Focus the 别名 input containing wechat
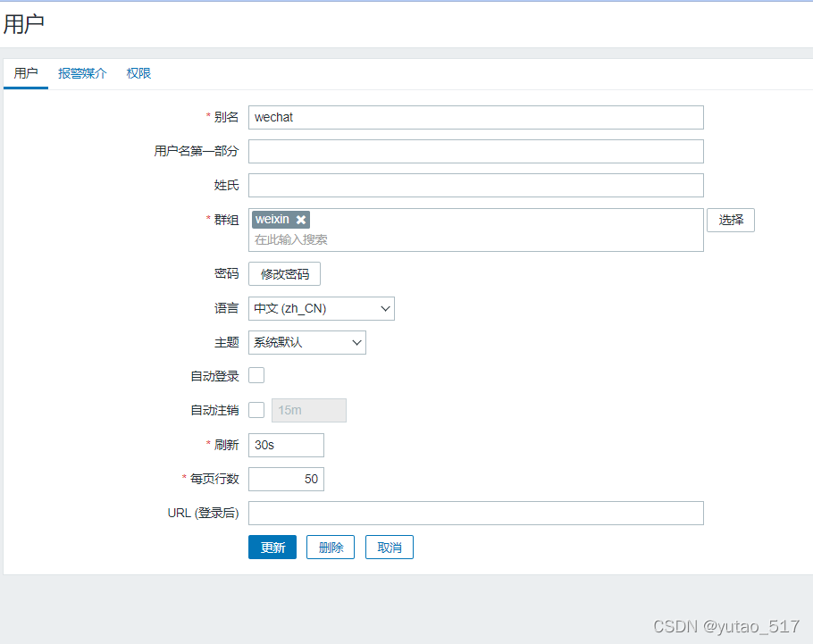This screenshot has width=813, height=644. 475,117
